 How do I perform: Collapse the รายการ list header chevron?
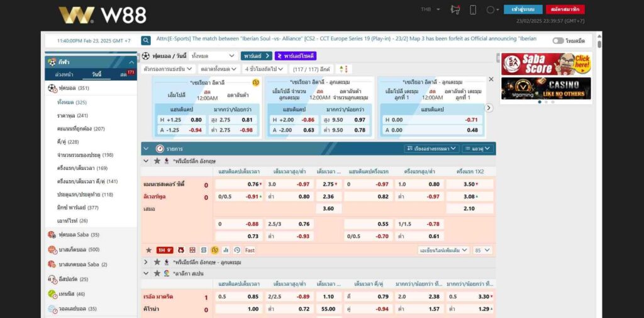pyautogui.click(x=146, y=149)
